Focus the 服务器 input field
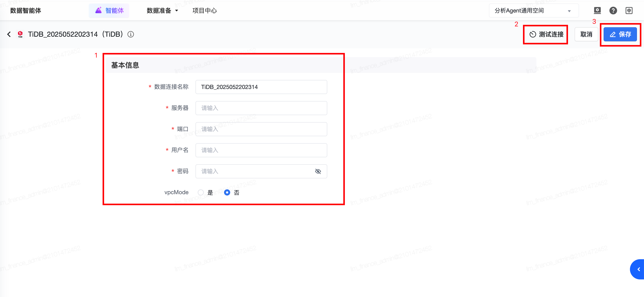The width and height of the screenshot is (644, 297). 261,108
